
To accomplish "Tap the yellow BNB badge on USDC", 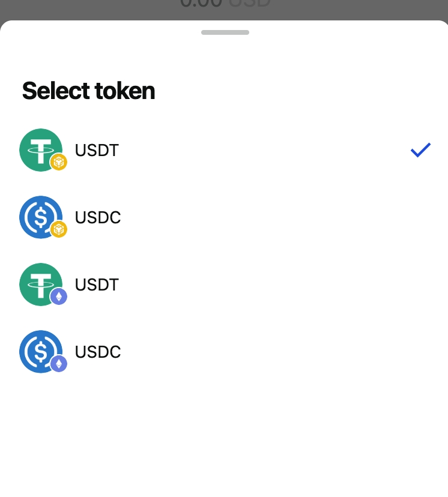I will coord(58,229).
